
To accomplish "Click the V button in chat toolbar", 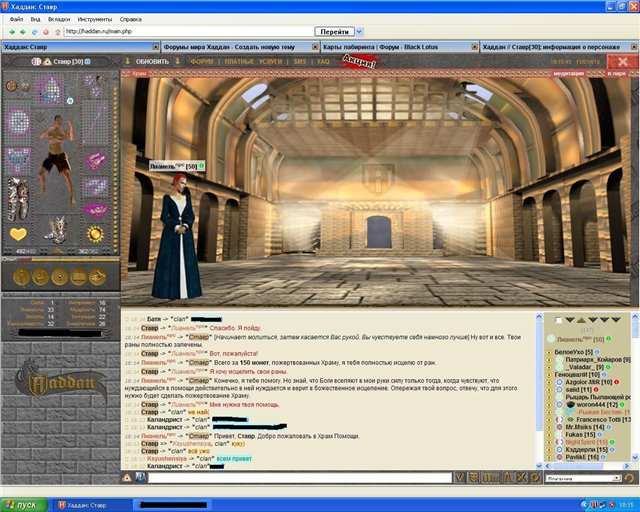I will tap(460, 477).
